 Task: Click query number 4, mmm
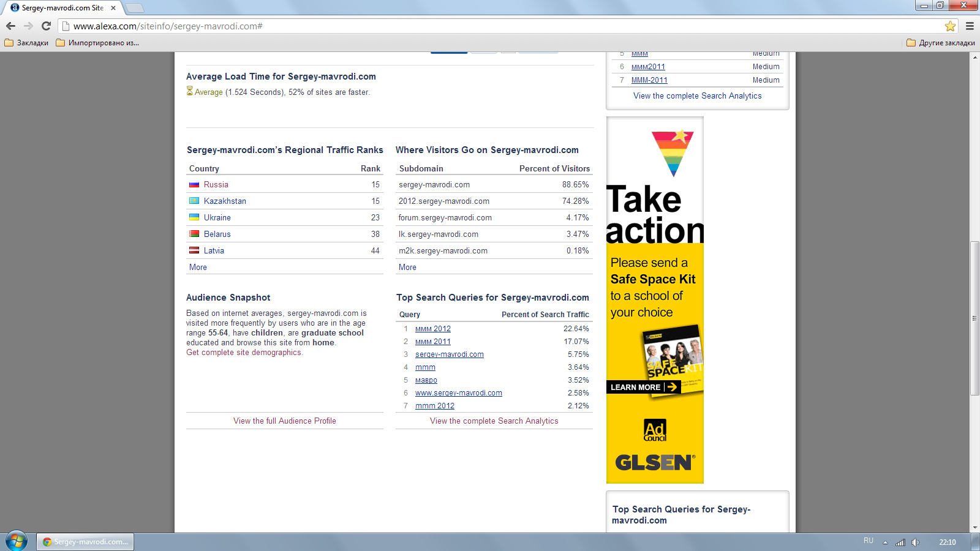click(x=425, y=367)
